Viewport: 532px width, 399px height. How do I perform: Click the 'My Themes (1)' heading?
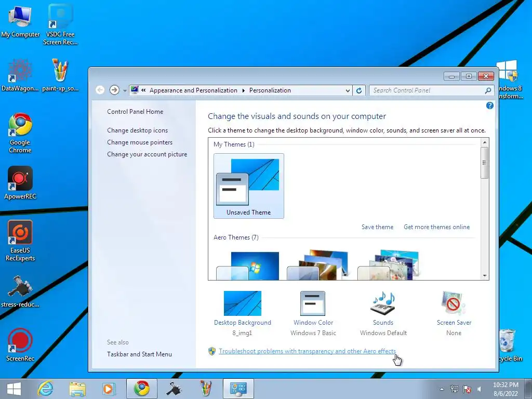[234, 144]
